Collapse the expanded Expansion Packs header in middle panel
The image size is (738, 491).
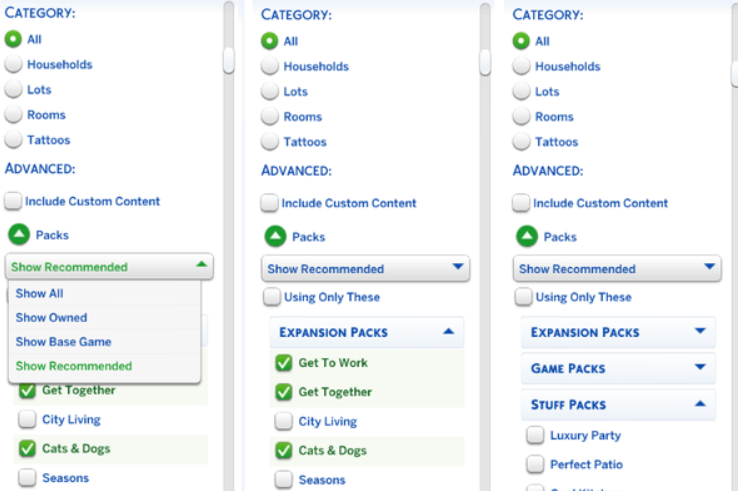click(447, 332)
